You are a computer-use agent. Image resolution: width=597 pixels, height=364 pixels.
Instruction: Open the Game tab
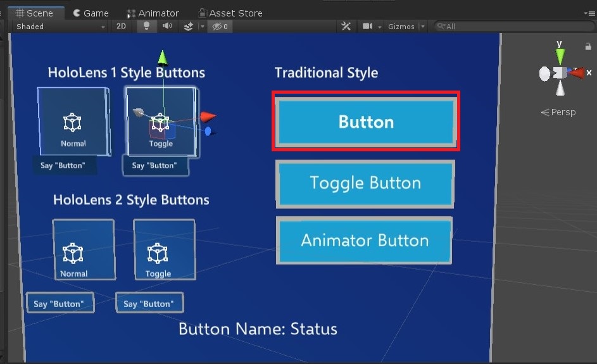[91, 13]
